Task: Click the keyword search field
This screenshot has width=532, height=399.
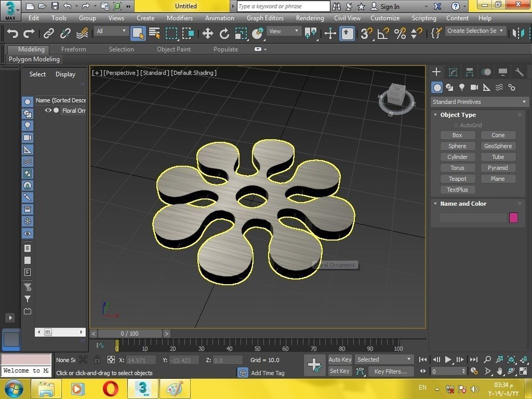Action: coord(283,6)
